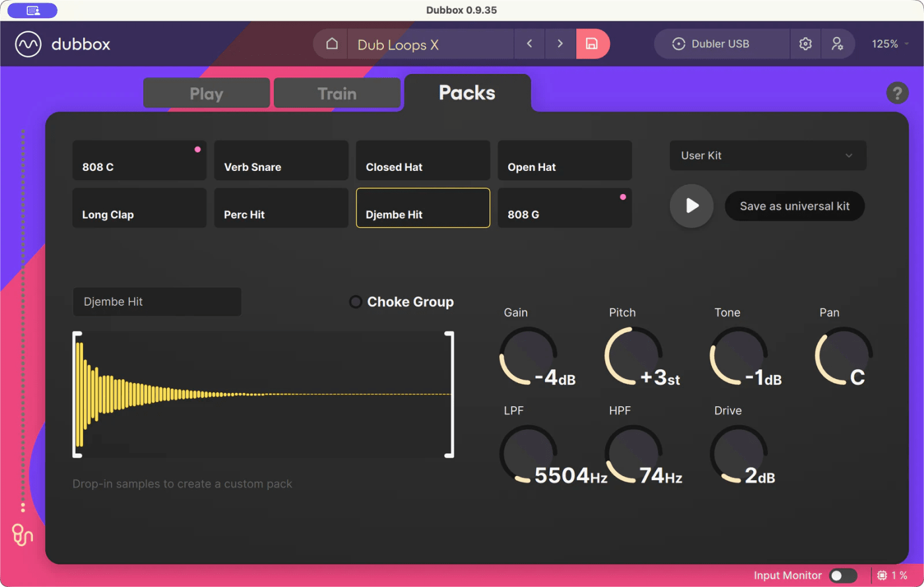Image resolution: width=924 pixels, height=587 pixels.
Task: Click the HPF knob
Action: tap(634, 454)
